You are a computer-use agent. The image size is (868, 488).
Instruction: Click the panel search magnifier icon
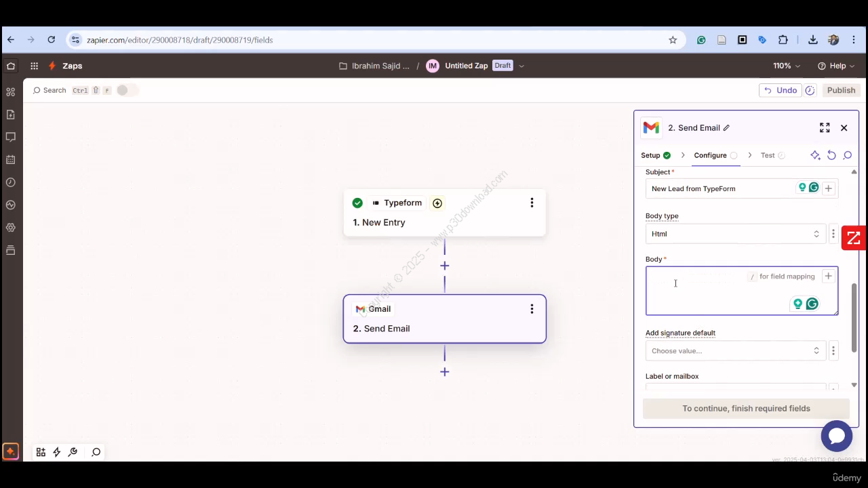[848, 155]
